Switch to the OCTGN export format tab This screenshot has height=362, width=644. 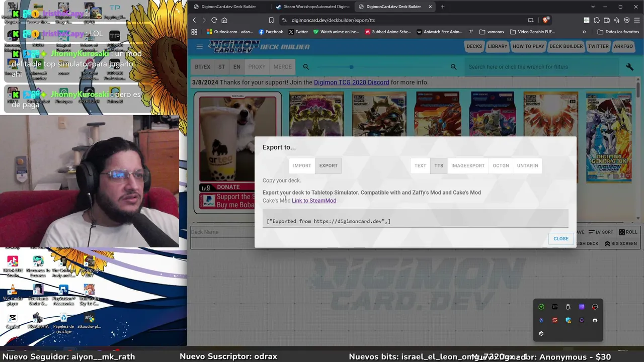click(x=501, y=165)
